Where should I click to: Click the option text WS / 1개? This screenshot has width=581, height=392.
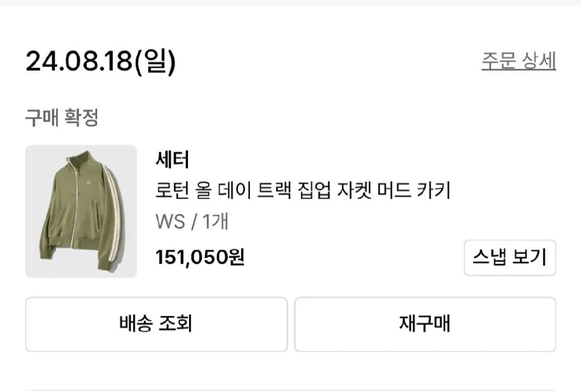tap(191, 221)
